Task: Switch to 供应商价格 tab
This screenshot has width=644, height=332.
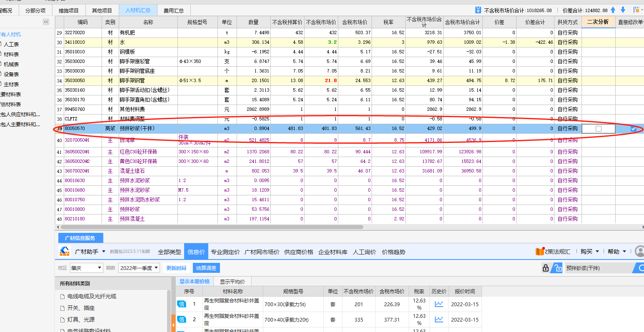Action: (x=299, y=252)
